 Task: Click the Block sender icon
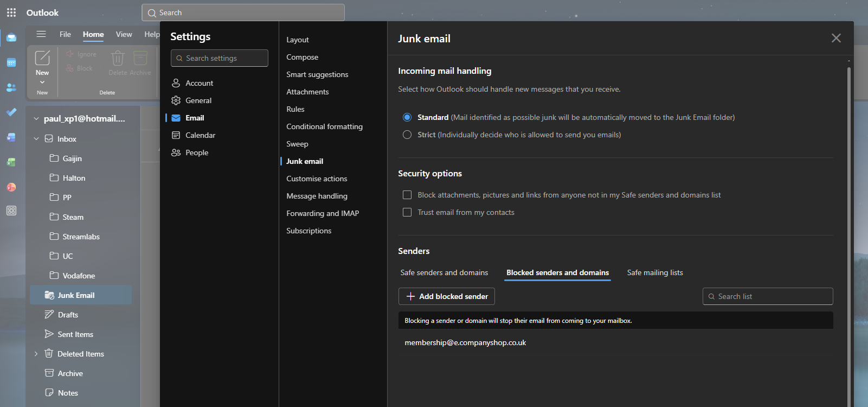click(70, 68)
